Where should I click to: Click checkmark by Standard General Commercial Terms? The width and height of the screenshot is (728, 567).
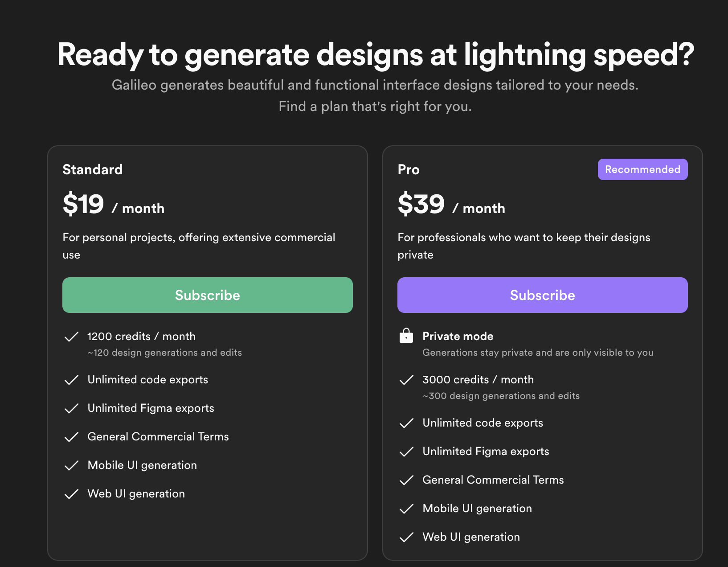(x=71, y=437)
